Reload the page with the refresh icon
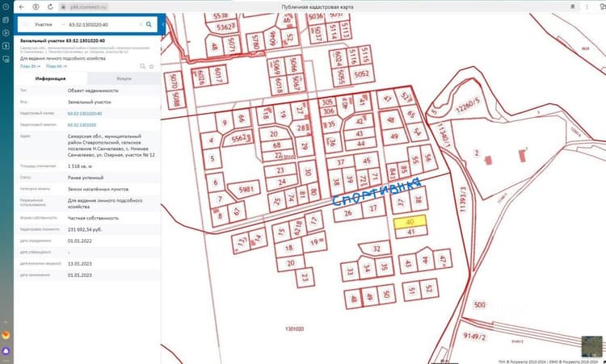Image resolution: width=606 pixels, height=364 pixels. (50, 7)
